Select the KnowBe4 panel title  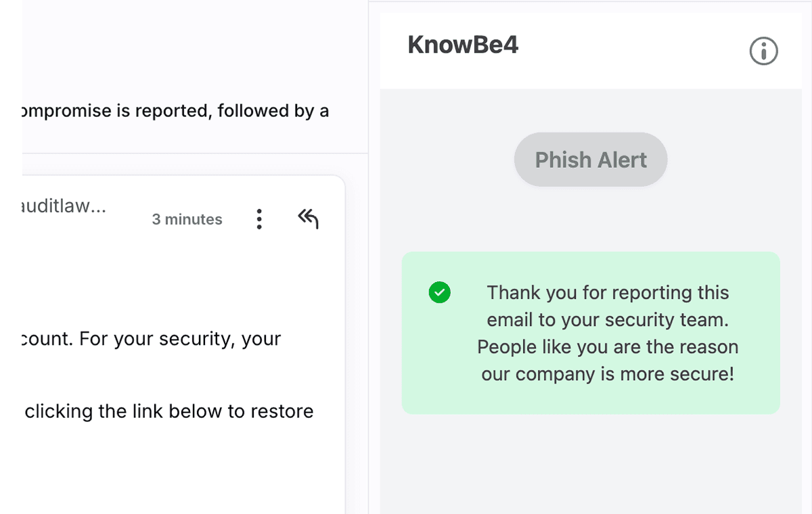pyautogui.click(x=463, y=44)
